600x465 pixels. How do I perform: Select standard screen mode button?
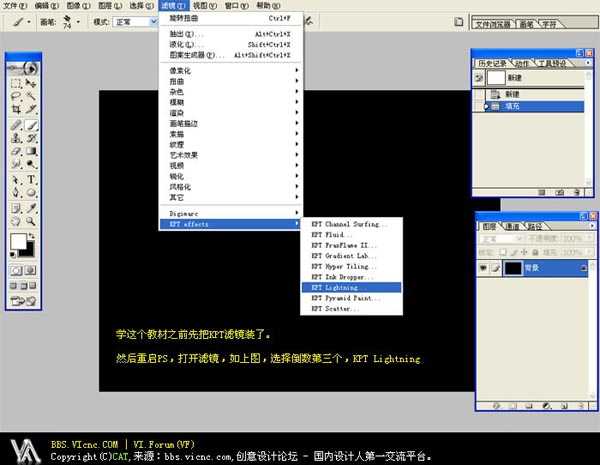(x=13, y=286)
